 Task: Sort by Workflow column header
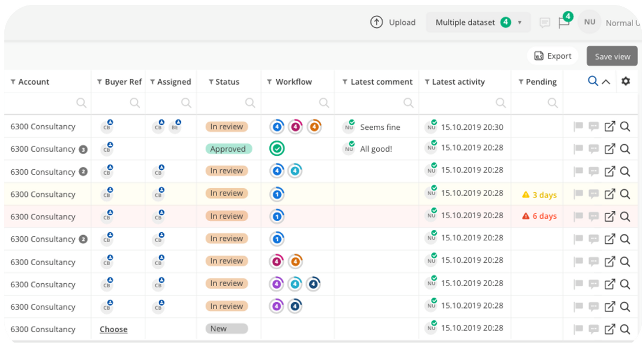click(x=293, y=82)
